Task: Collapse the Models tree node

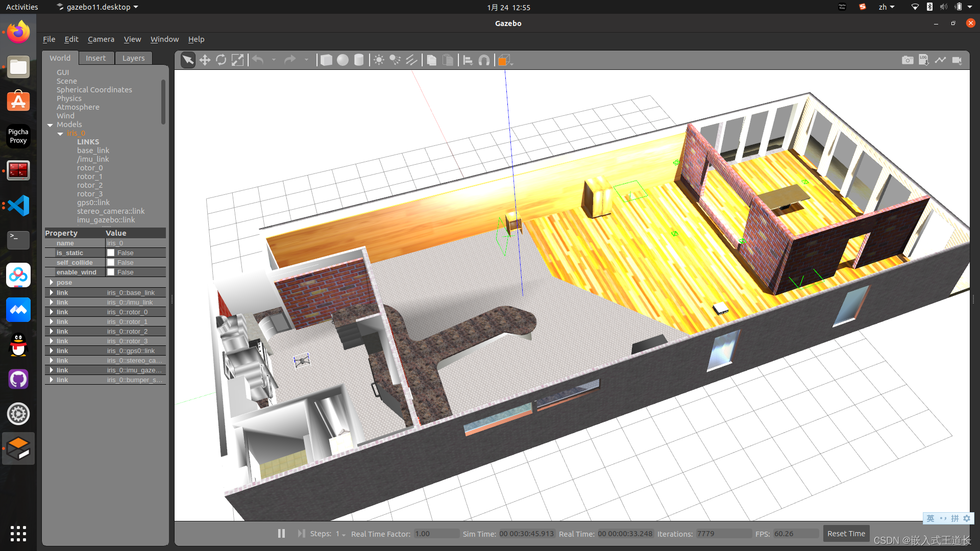Action: pos(50,125)
